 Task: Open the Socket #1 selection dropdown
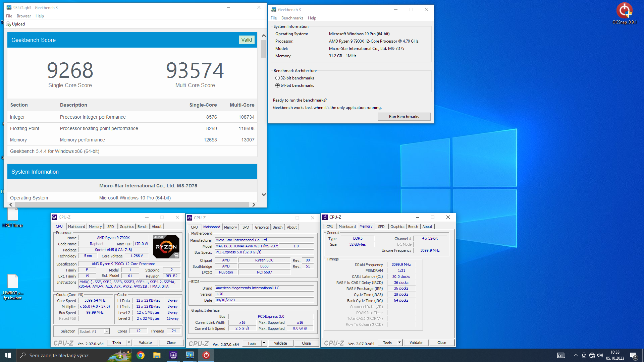point(94,331)
